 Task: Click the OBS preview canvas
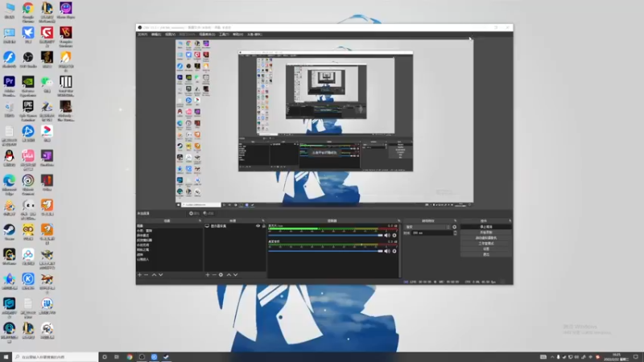324,123
